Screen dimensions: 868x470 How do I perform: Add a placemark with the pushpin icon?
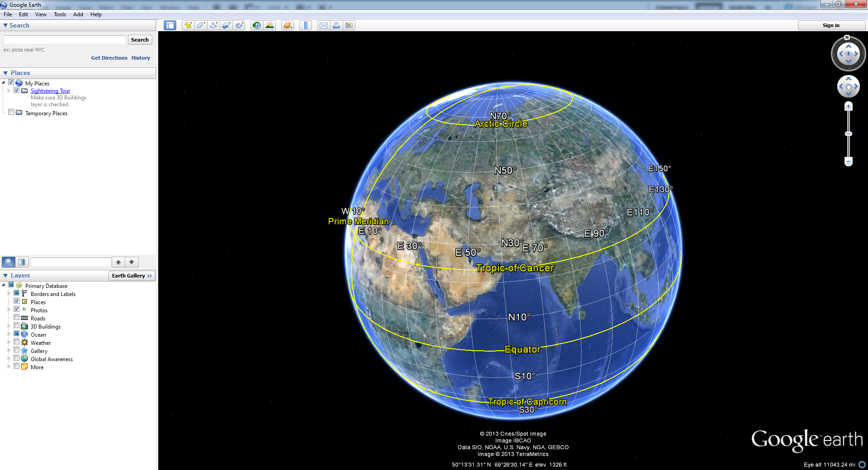[x=188, y=25]
